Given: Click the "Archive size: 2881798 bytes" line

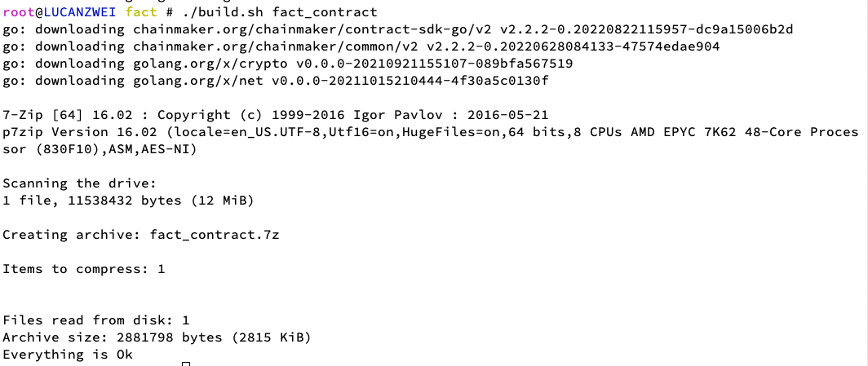Looking at the screenshot, I should (x=157, y=337).
